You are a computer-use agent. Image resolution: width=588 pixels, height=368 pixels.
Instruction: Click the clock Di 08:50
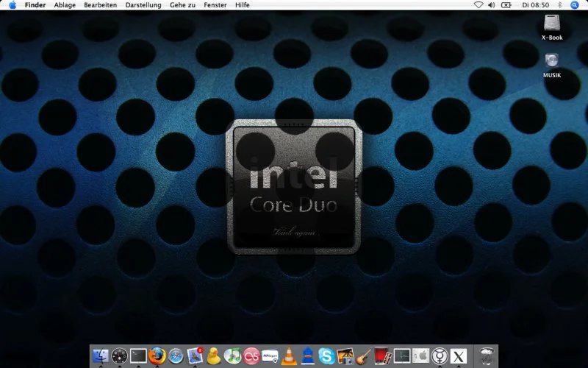tap(536, 5)
